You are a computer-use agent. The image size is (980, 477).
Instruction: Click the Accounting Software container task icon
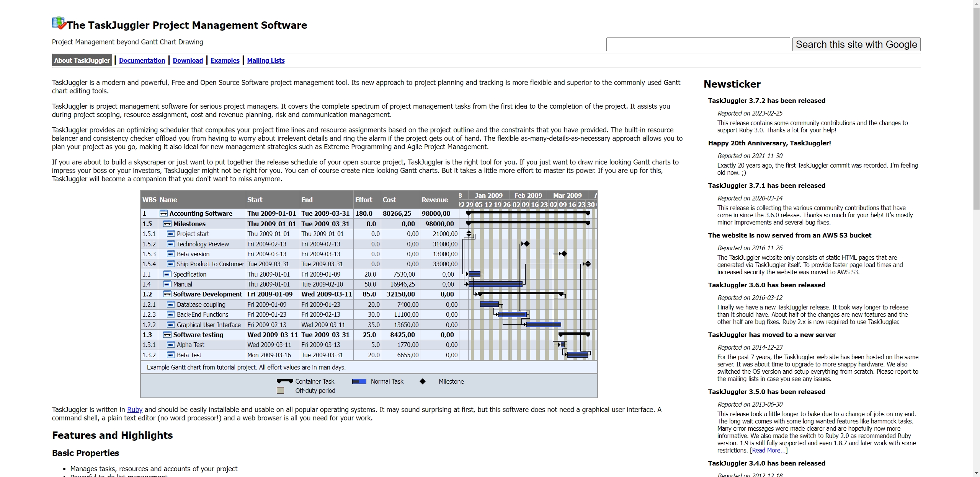coord(163,213)
